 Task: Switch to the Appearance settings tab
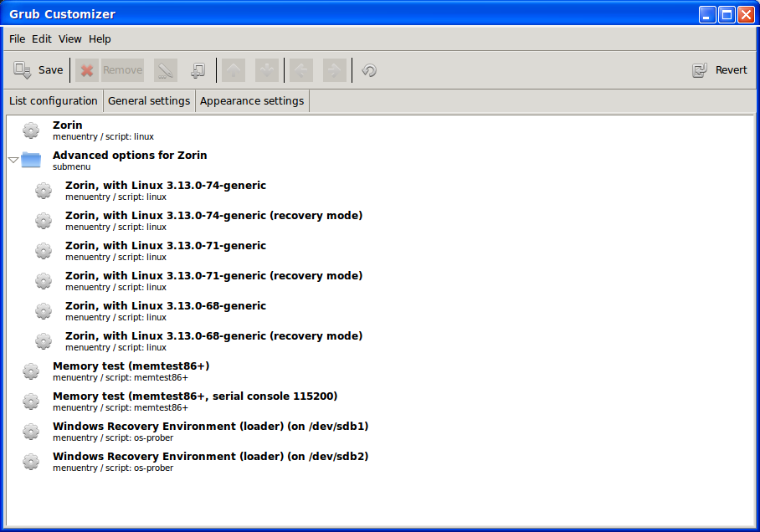(252, 101)
